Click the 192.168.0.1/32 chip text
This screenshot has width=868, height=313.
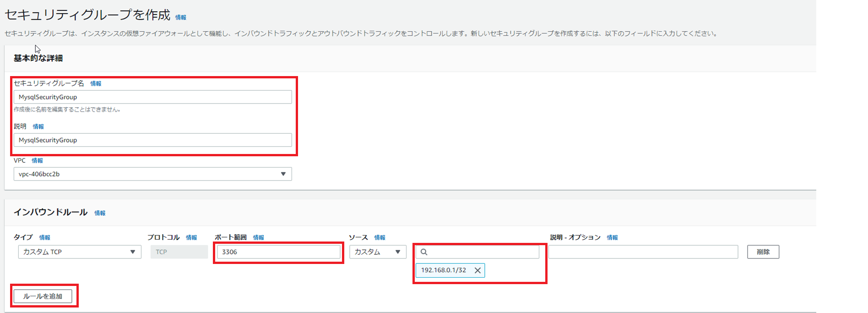pyautogui.click(x=443, y=270)
